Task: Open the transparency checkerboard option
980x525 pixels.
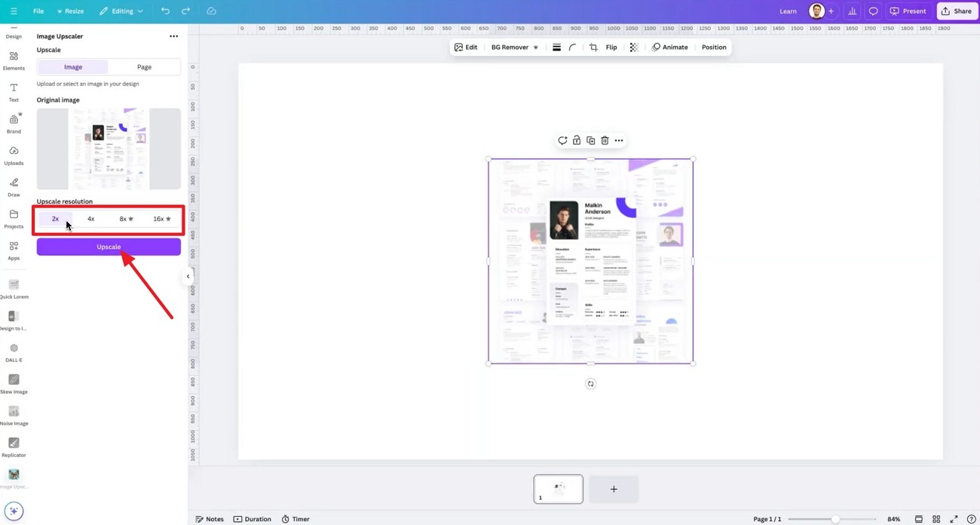Action: click(x=634, y=48)
